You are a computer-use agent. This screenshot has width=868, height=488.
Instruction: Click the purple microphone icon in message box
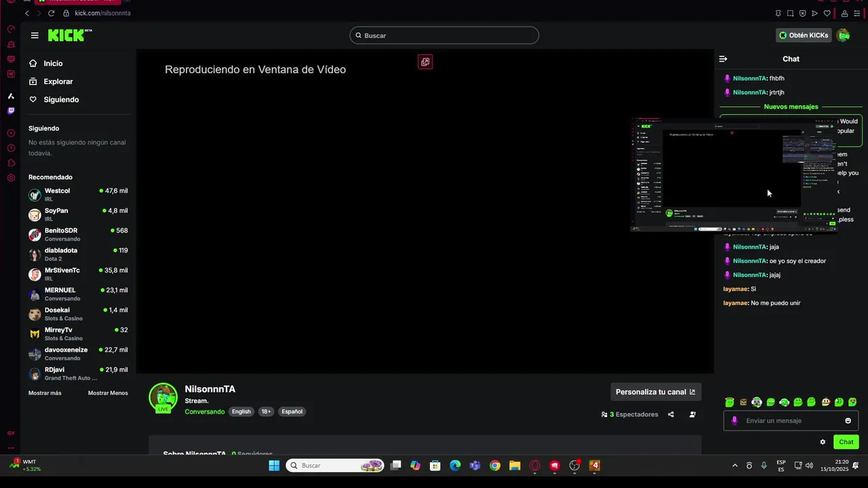click(734, 420)
